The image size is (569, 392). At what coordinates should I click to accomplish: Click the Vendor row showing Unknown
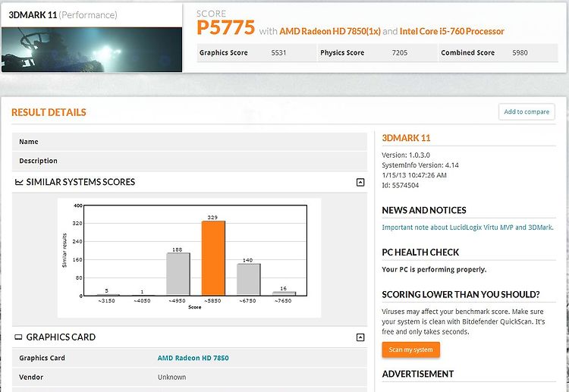point(190,377)
